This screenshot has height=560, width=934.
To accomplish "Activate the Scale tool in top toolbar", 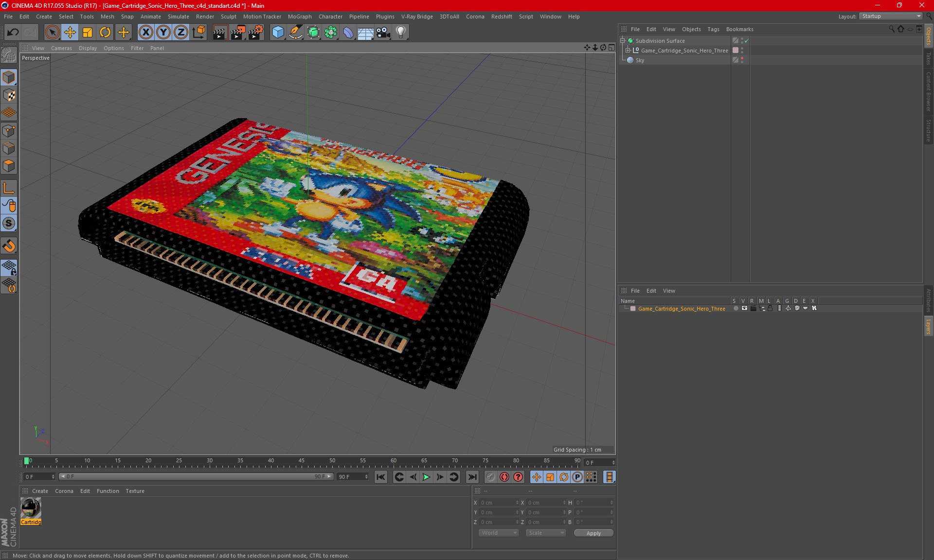I will click(88, 33).
